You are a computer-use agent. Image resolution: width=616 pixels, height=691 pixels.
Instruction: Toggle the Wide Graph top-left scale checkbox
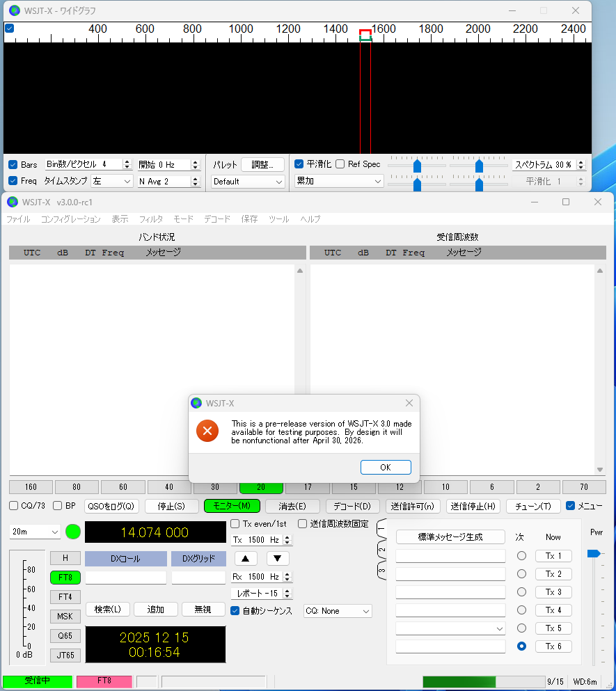(x=9, y=29)
